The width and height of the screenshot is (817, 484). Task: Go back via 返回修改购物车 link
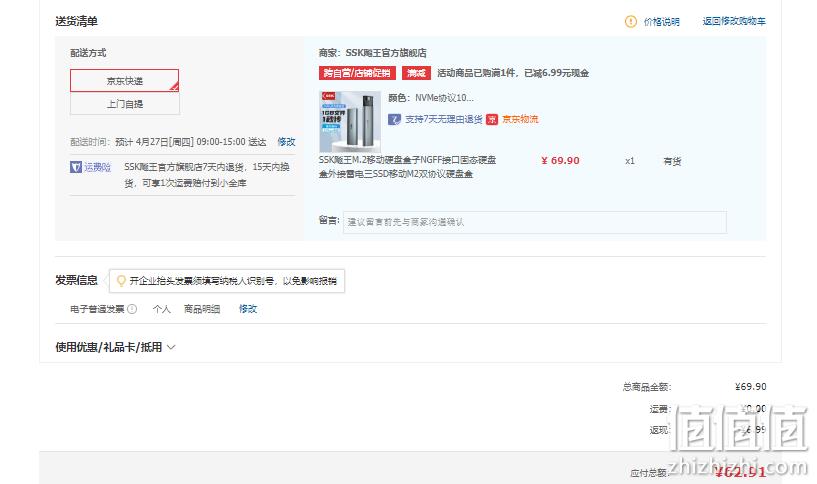coord(734,21)
